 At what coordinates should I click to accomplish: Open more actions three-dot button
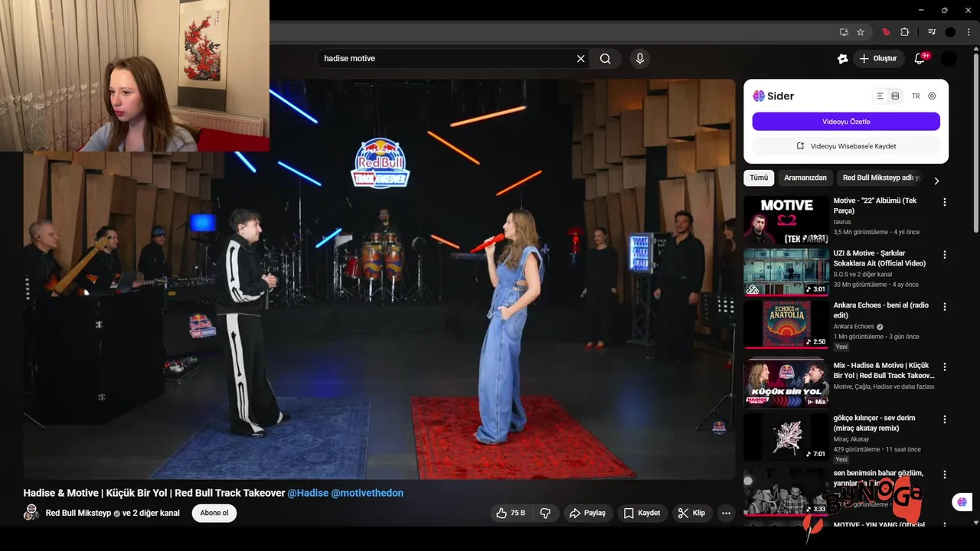point(726,513)
